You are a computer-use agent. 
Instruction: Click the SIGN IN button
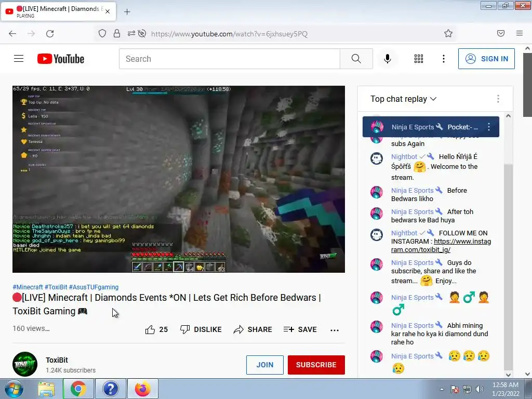point(486,59)
